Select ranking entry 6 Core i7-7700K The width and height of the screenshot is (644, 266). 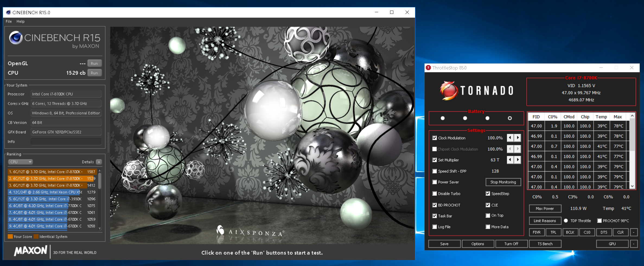[52, 206]
